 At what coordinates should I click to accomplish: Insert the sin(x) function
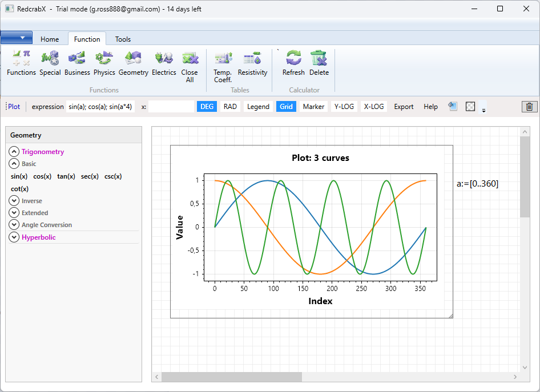[x=19, y=176]
